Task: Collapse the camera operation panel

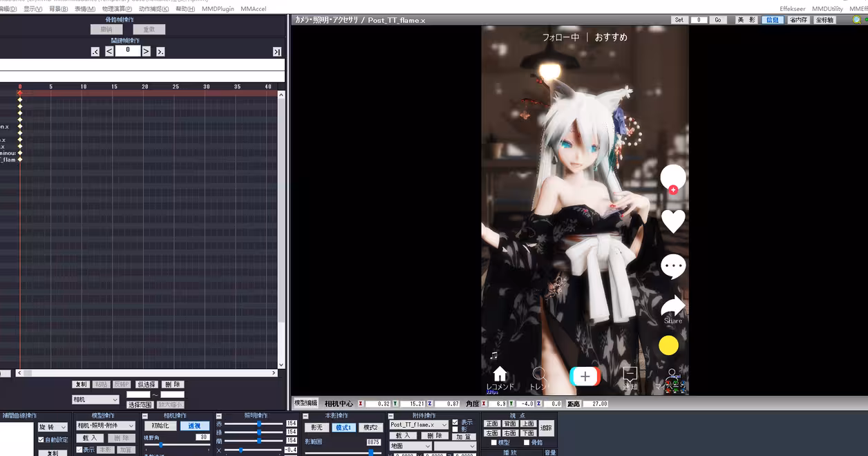Action: coord(145,416)
